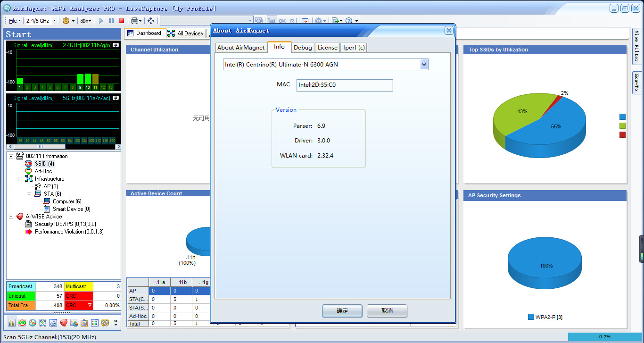
Task: Start live capture with the play button
Action: click(101, 21)
